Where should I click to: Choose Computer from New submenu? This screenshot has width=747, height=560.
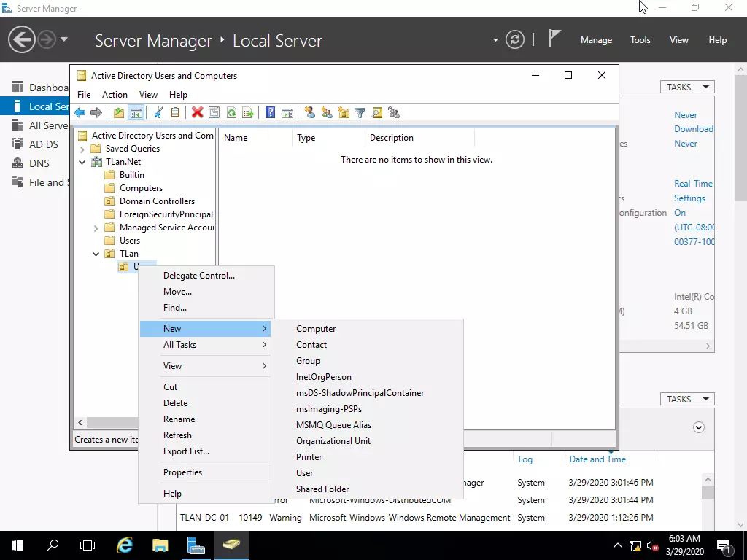click(x=367, y=329)
